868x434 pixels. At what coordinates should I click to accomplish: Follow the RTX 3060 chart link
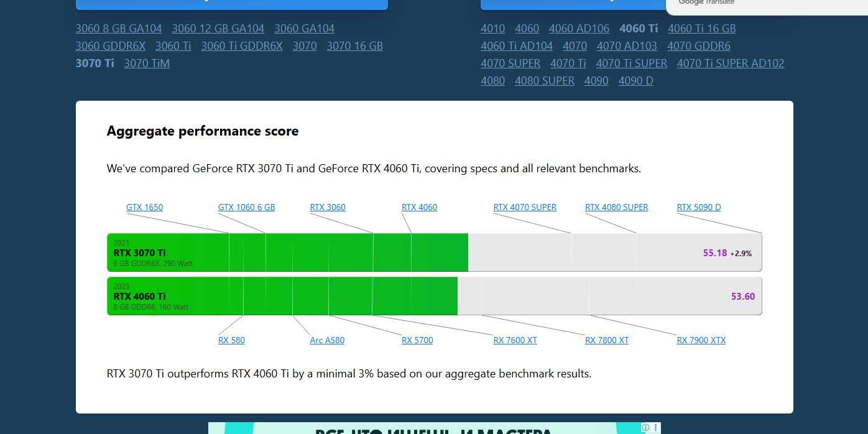coord(328,207)
